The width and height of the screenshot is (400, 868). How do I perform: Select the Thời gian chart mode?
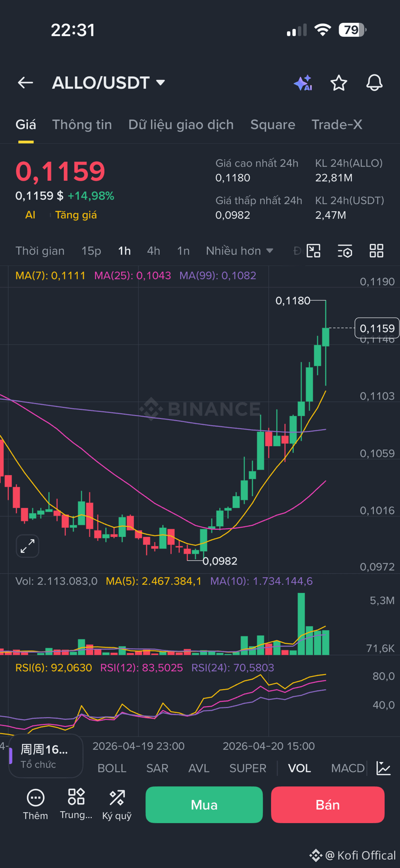pyautogui.click(x=40, y=251)
